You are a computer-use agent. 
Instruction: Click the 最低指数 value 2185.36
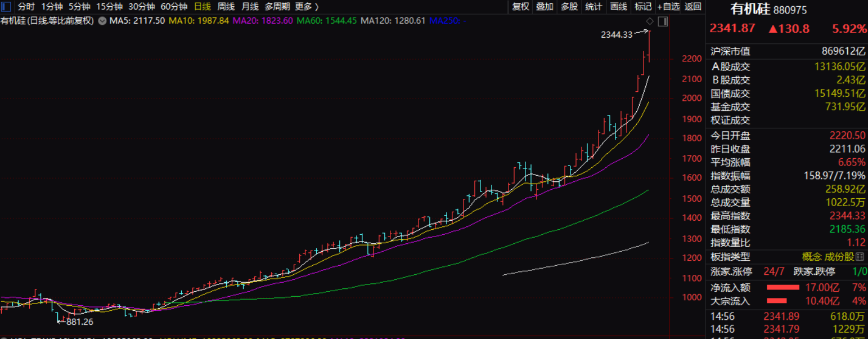pos(848,230)
